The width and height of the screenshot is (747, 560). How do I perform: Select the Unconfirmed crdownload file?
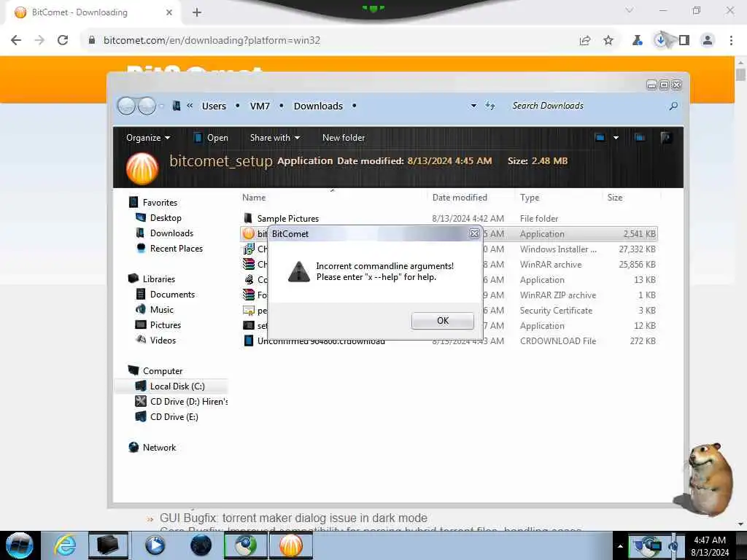click(x=321, y=343)
